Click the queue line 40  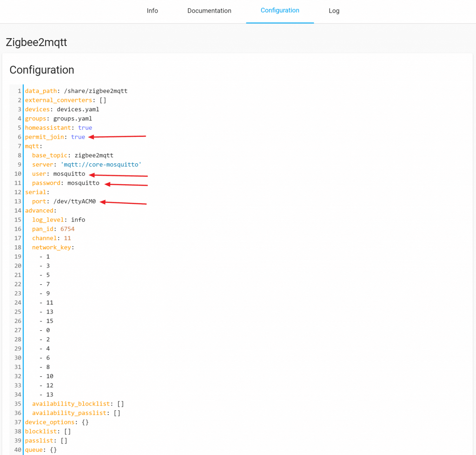pos(41,450)
